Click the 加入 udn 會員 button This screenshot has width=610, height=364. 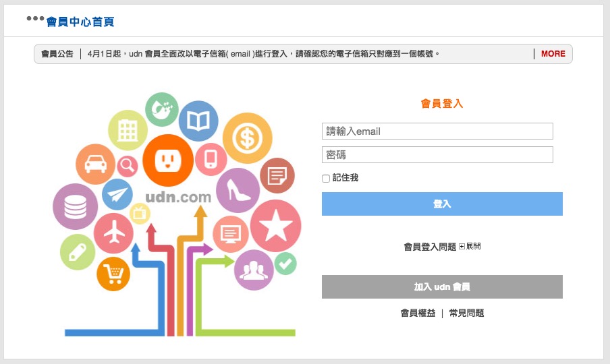pos(442,286)
